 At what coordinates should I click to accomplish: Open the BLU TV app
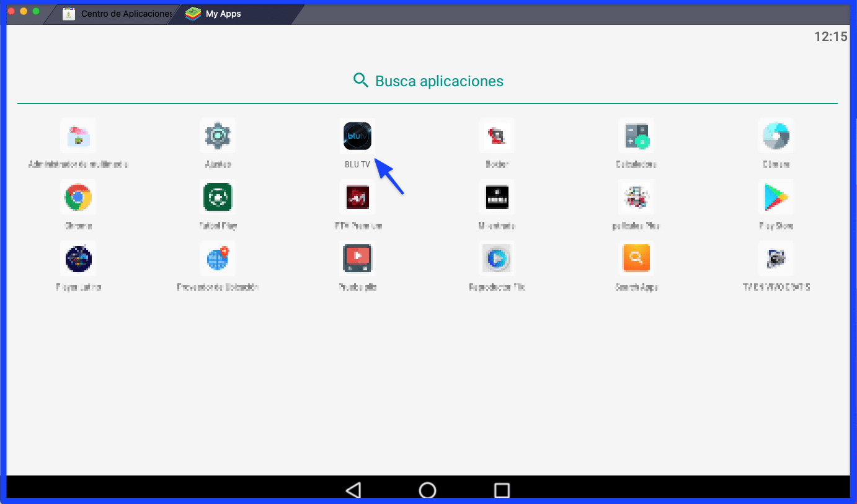click(x=357, y=136)
